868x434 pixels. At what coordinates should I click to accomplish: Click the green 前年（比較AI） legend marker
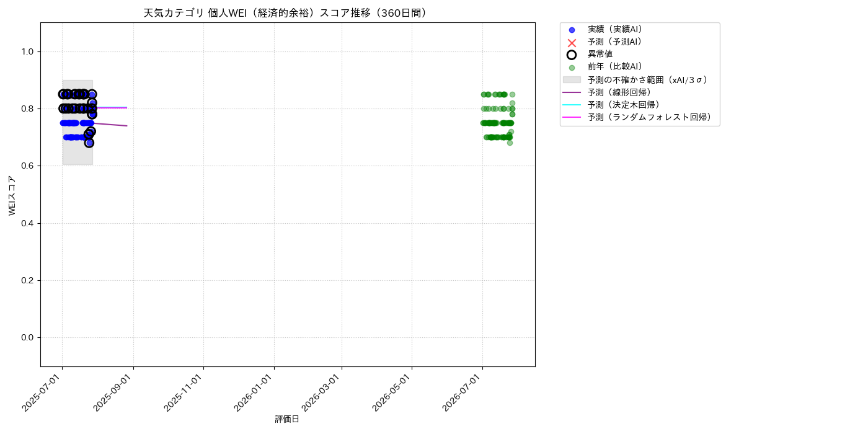click(x=572, y=68)
